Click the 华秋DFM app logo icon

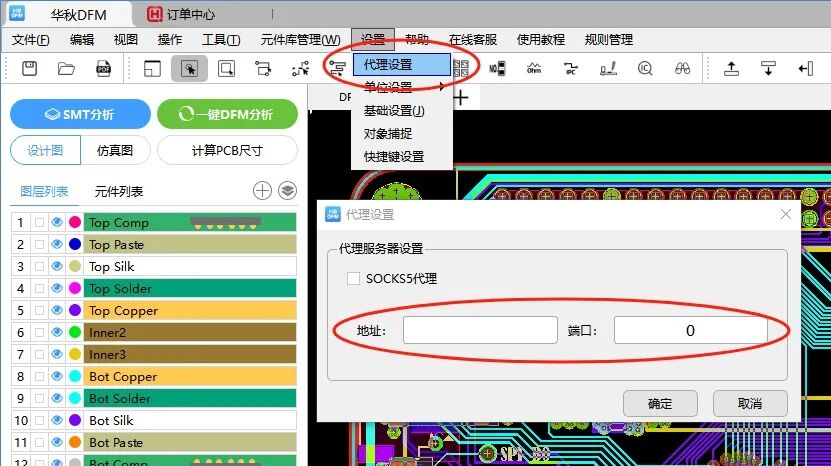[17, 14]
